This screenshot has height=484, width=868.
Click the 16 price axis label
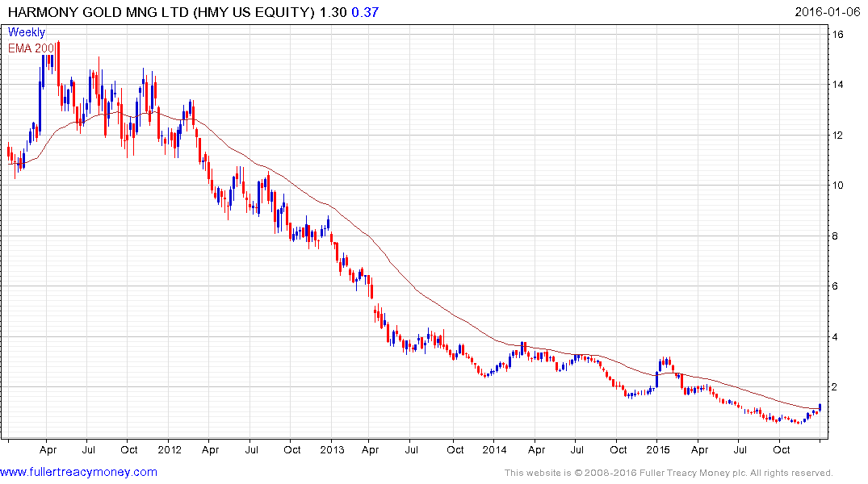(837, 35)
